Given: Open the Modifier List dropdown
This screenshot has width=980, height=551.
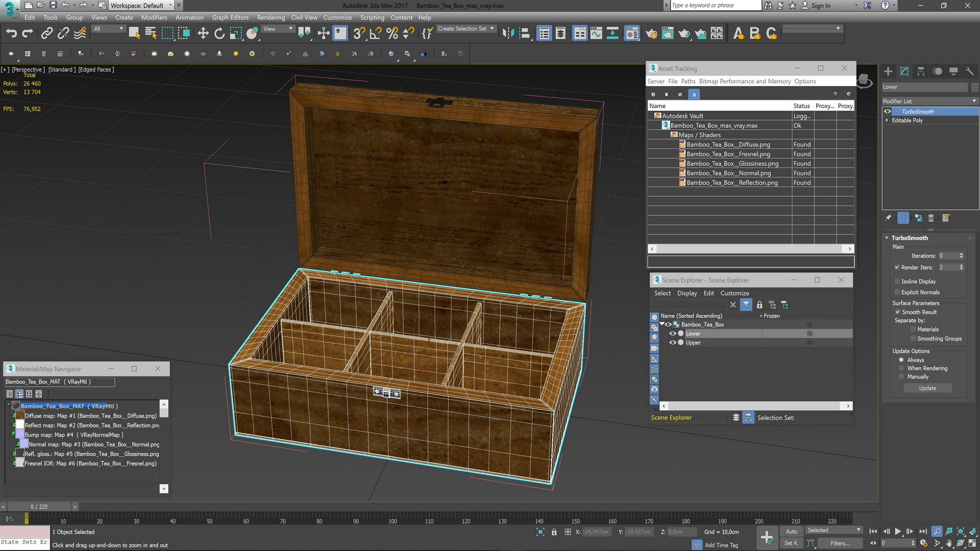Looking at the screenshot, I should click(930, 101).
